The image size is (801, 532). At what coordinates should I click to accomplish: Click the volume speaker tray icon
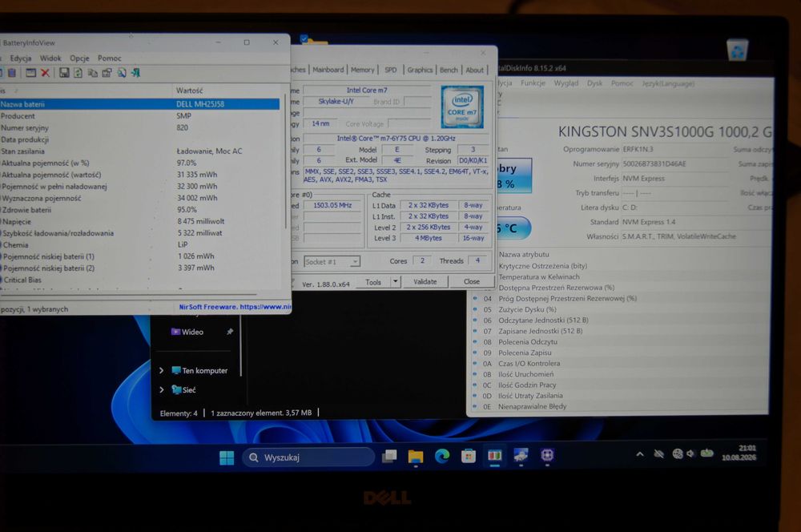[x=690, y=453]
